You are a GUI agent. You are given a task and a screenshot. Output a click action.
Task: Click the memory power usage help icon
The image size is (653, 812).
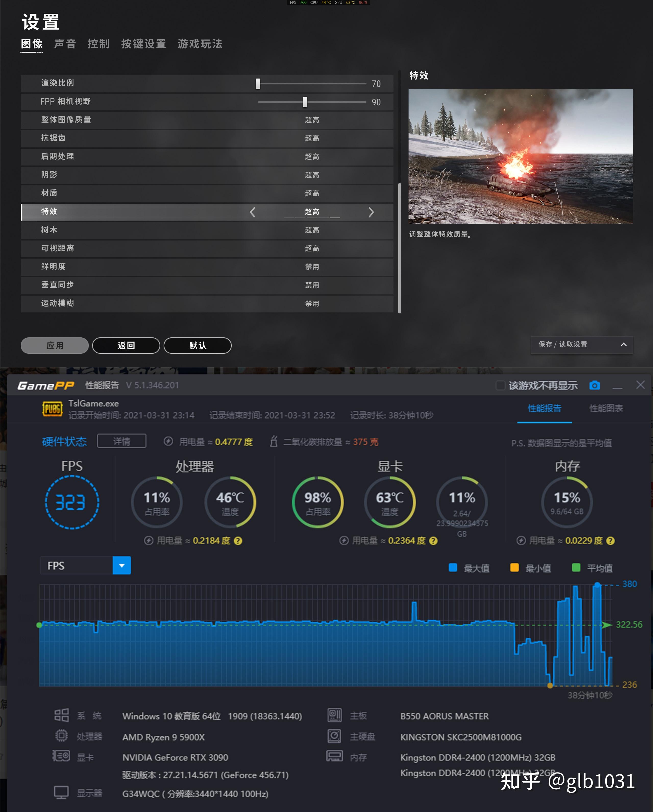(x=610, y=540)
